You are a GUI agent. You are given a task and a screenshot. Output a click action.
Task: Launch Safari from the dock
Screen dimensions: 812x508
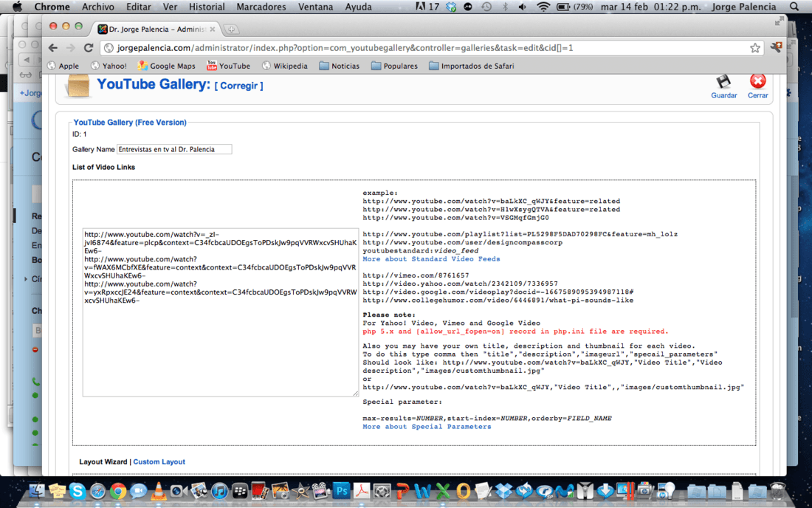pos(97,491)
